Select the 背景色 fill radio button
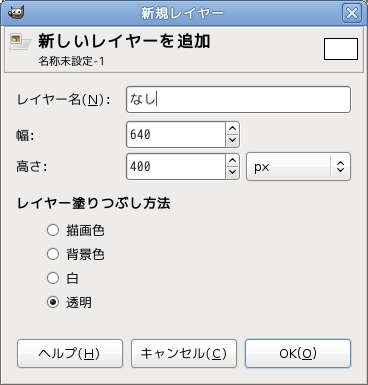Viewport: 368px width, 385px height. tap(53, 254)
